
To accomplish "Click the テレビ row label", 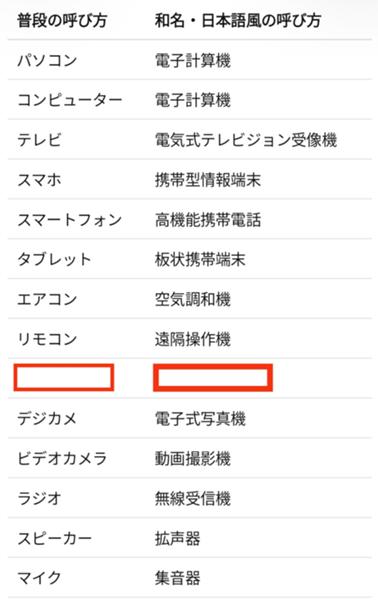I will pyautogui.click(x=39, y=140).
